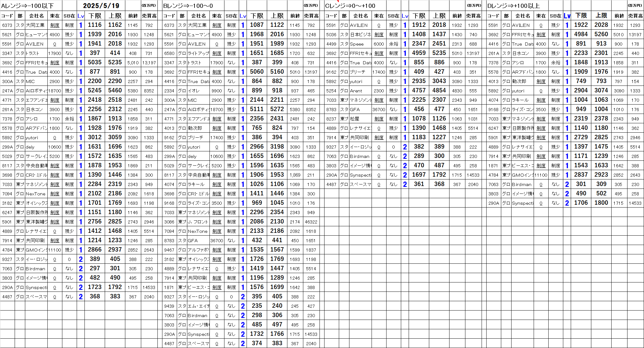This screenshot has width=644, height=348.
Task: Select the Cレンジ⇒0～+100 title cell
Action: point(350,6)
